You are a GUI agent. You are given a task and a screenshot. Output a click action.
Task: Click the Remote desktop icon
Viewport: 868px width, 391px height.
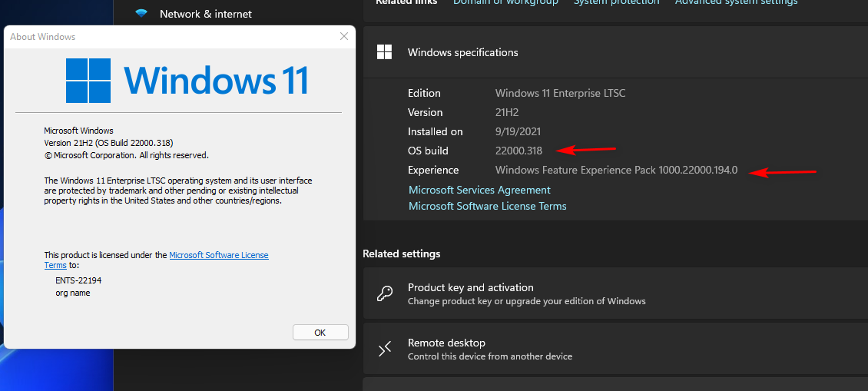385,348
